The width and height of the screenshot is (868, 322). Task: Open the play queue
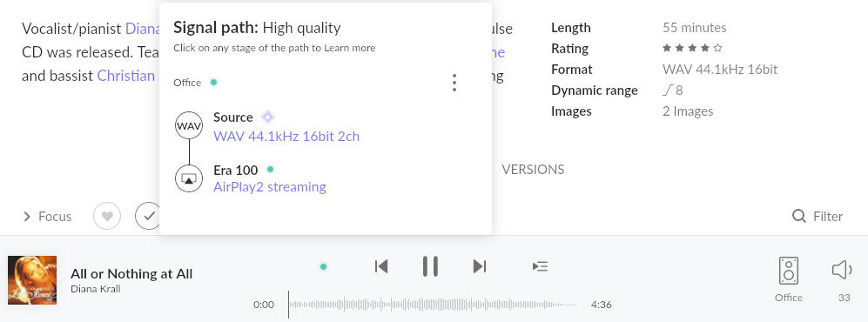[x=540, y=266]
